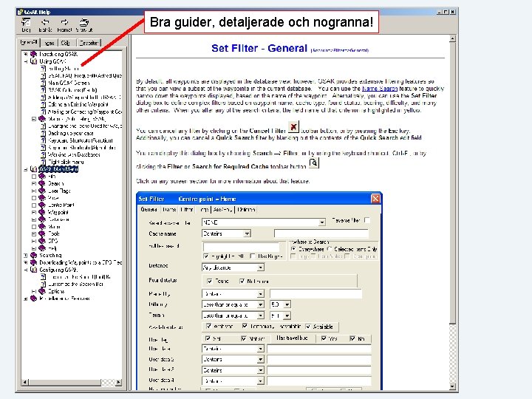The height and width of the screenshot is (399, 532).
Task: Click the Using GSAK open-book icon
Action: point(33,61)
